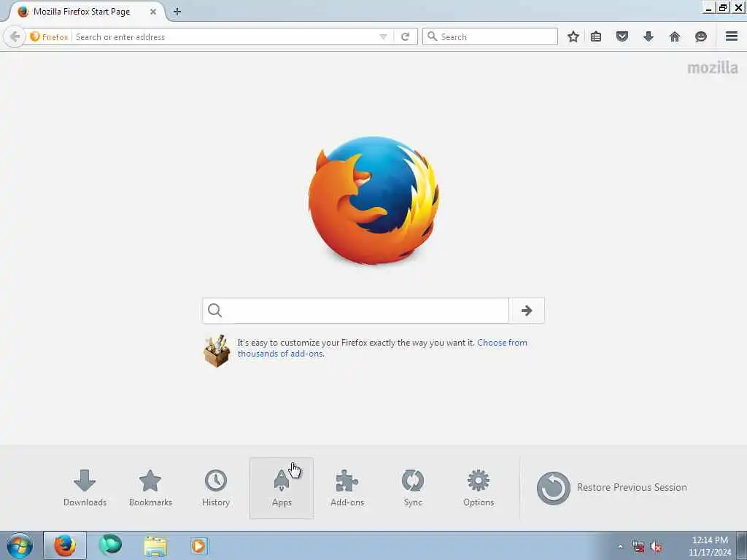This screenshot has width=747, height=560.
Task: Close the Mozilla Firefox Start Page tab
Action: pyautogui.click(x=153, y=12)
